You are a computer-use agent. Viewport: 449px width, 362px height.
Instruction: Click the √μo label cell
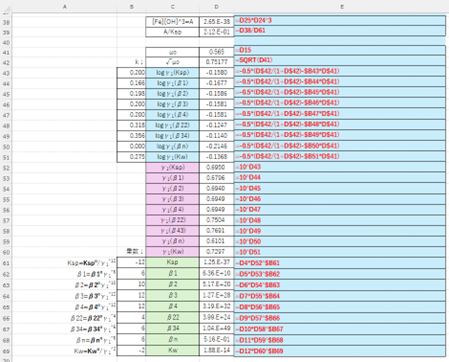[x=172, y=62]
